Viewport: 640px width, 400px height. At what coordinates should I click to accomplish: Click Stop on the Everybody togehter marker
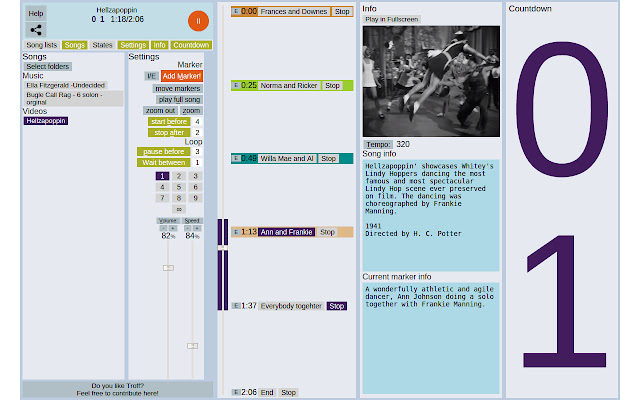pos(337,306)
